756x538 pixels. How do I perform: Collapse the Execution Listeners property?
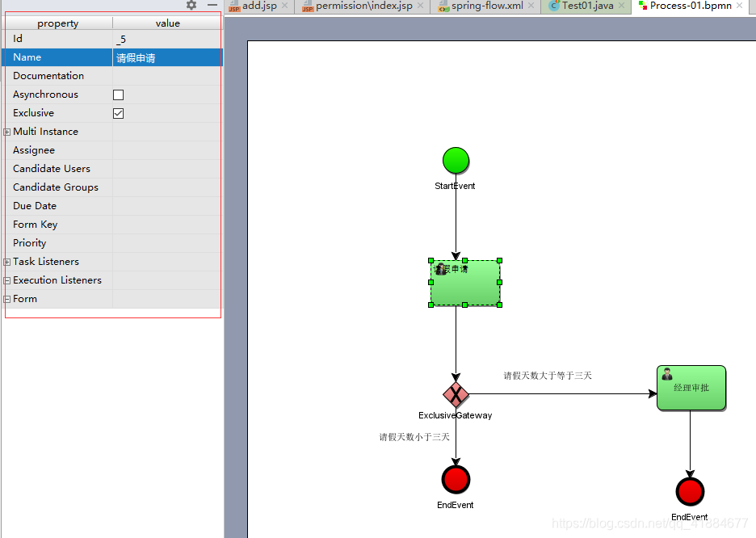click(x=6, y=280)
